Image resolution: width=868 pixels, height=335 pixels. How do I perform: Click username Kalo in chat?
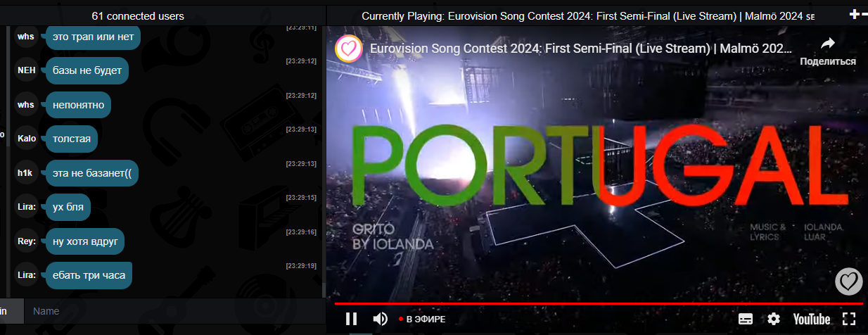(26, 139)
